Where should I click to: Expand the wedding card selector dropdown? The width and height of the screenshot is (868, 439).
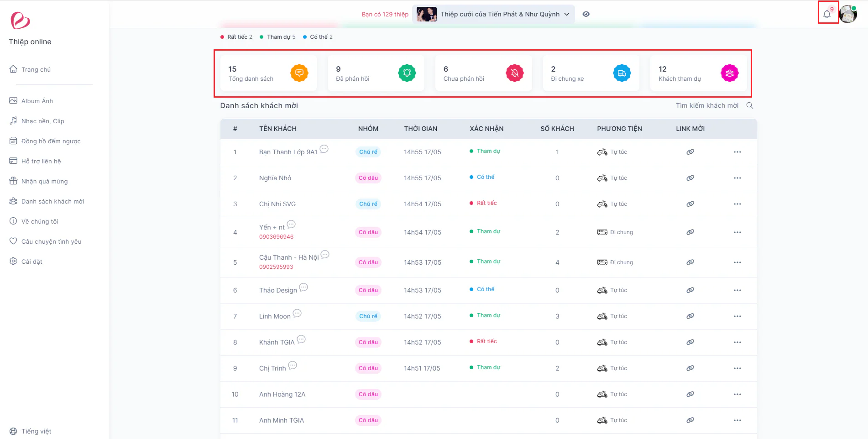click(493, 14)
